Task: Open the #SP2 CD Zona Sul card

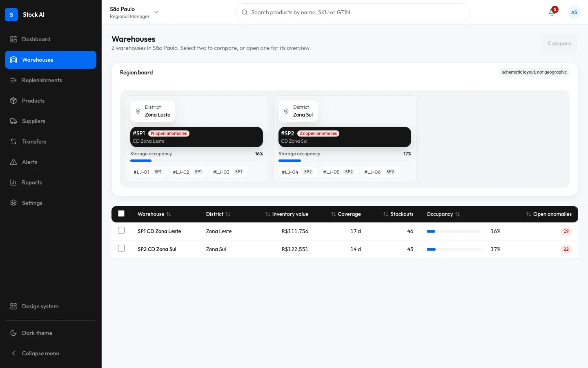Action: click(345, 137)
